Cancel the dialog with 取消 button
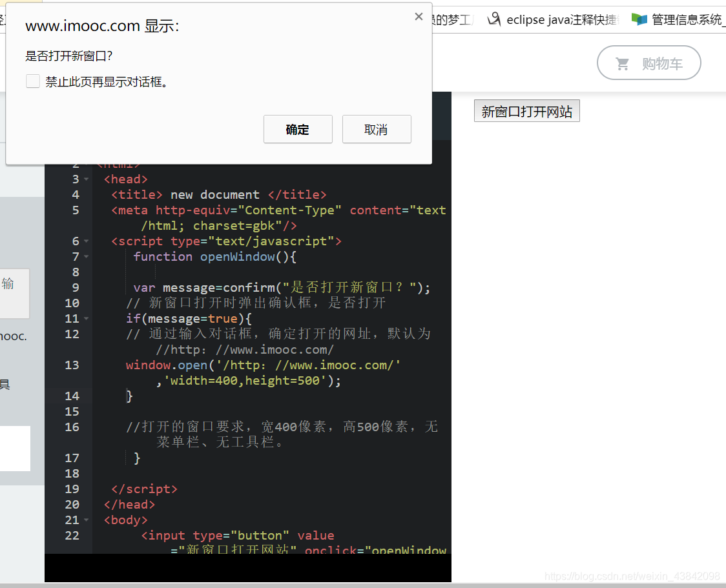726x588 pixels. [377, 129]
